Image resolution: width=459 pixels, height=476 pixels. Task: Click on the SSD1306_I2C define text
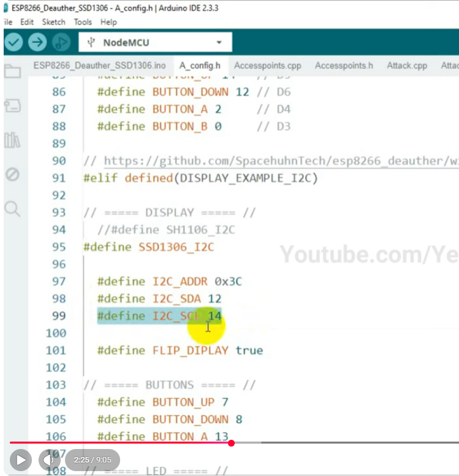[x=176, y=247]
